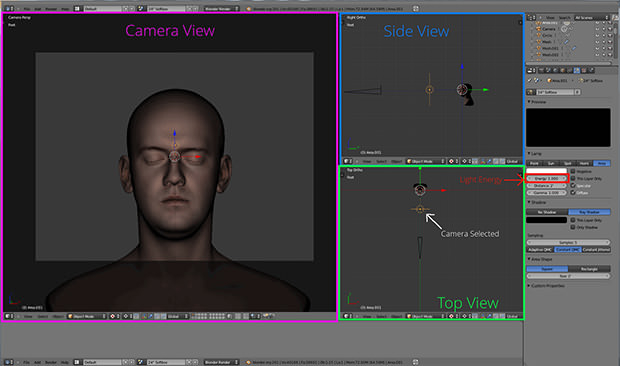
Task: Open the File menu in top bar
Action: click(27, 8)
